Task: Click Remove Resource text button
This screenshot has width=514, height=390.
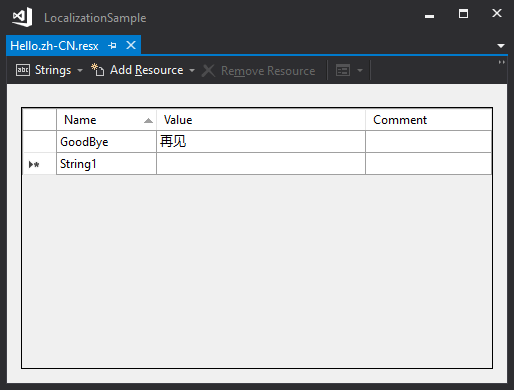Action: (268, 71)
